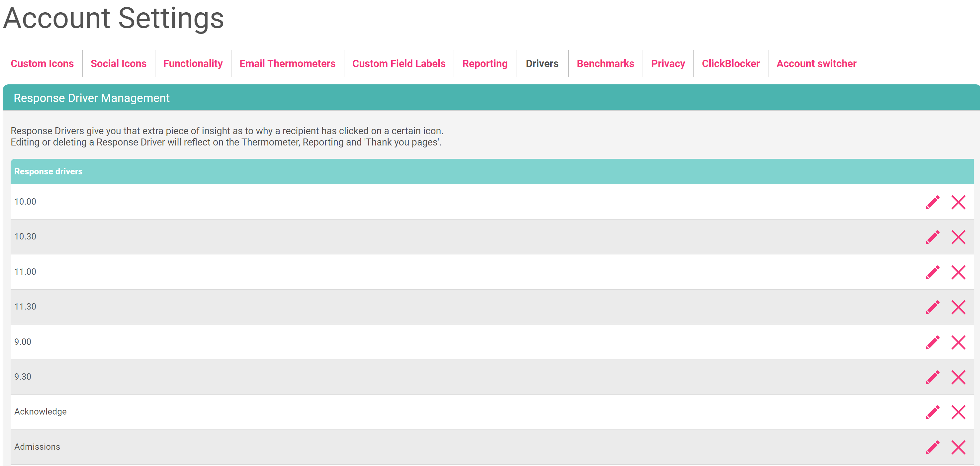The height and width of the screenshot is (466, 980).
Task: Edit the 11.30 response driver
Action: (933, 307)
